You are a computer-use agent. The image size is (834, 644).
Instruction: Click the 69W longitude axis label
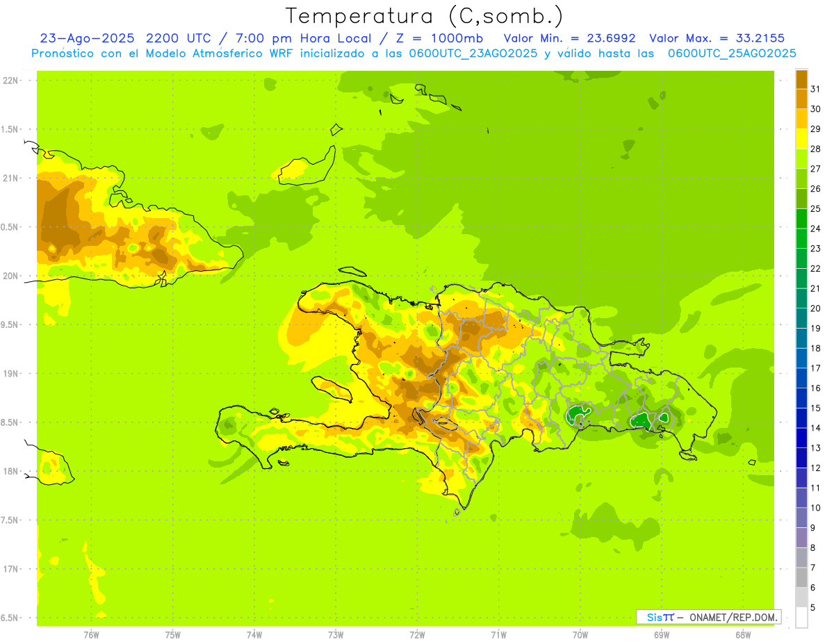[662, 634]
